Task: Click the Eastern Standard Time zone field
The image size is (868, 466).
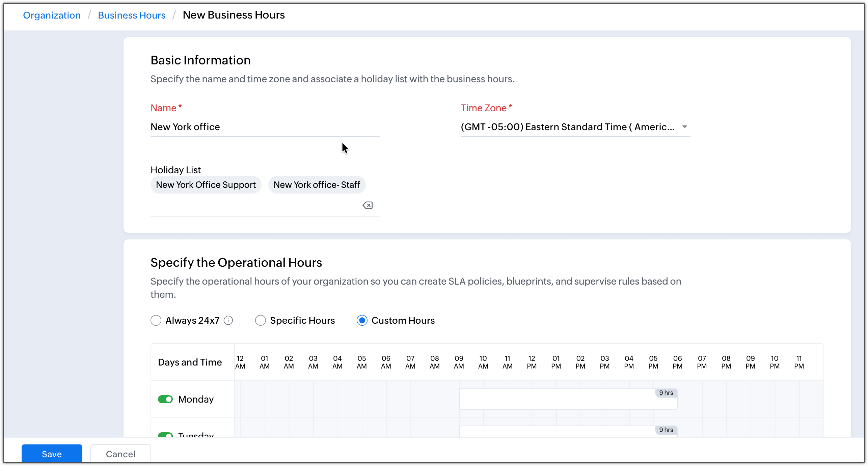Action: 568,127
